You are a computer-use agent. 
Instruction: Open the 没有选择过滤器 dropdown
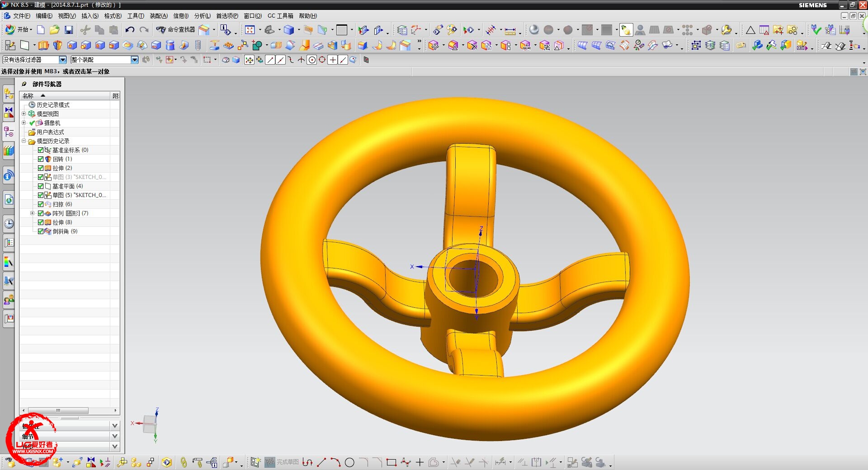coord(62,60)
